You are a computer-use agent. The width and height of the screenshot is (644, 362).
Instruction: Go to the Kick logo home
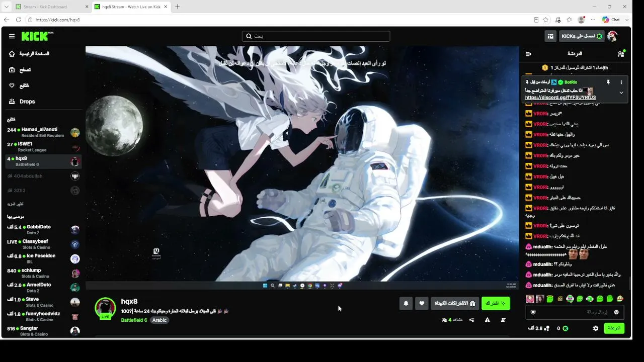[37, 36]
